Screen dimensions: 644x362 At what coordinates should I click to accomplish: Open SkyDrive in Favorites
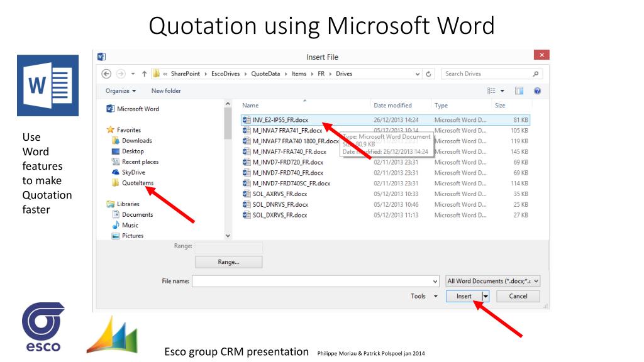(x=128, y=172)
